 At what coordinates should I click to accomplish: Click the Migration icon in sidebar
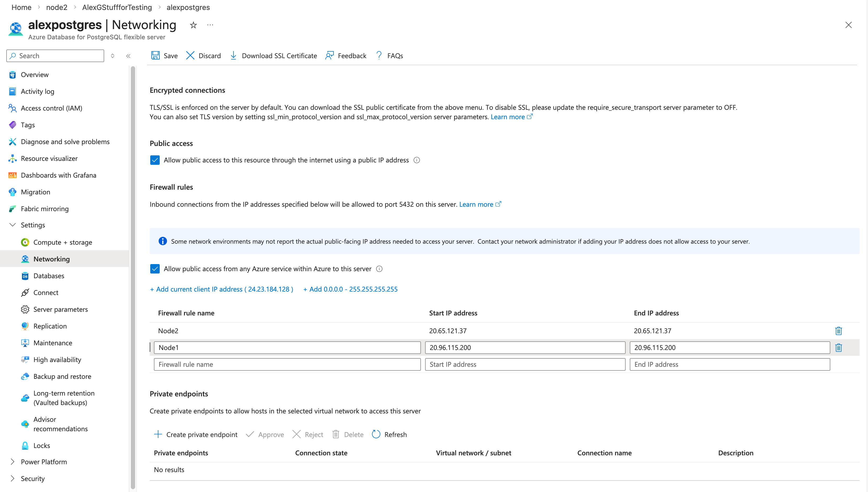coord(13,192)
